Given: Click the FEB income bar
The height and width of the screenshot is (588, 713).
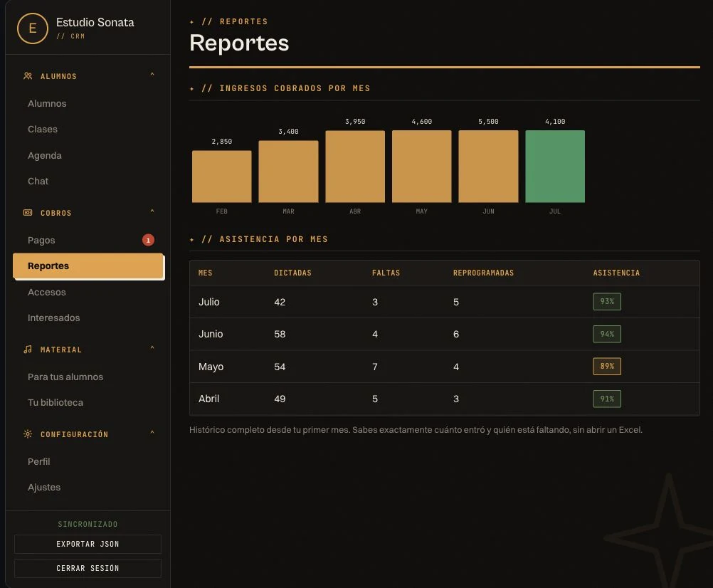Looking at the screenshot, I should coord(222,177).
